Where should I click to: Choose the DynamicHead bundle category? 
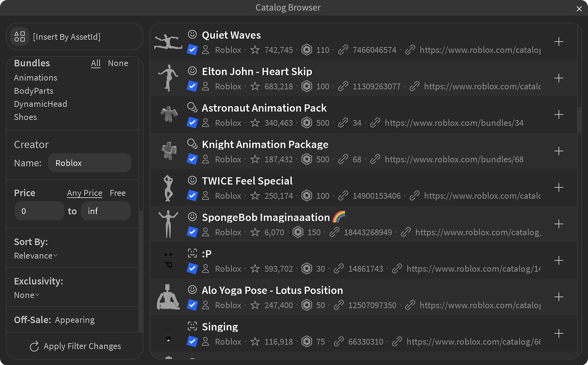coord(40,104)
